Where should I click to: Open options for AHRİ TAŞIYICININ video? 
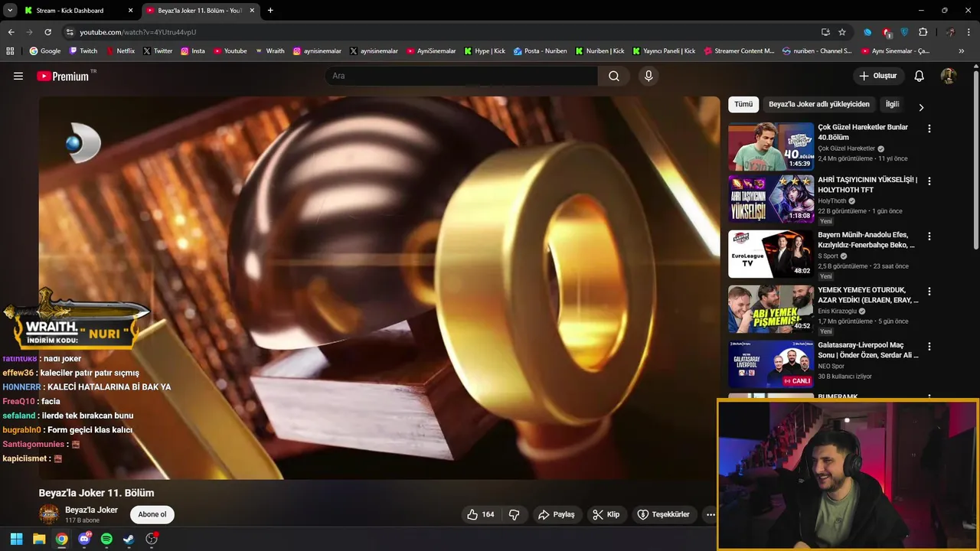(x=929, y=181)
